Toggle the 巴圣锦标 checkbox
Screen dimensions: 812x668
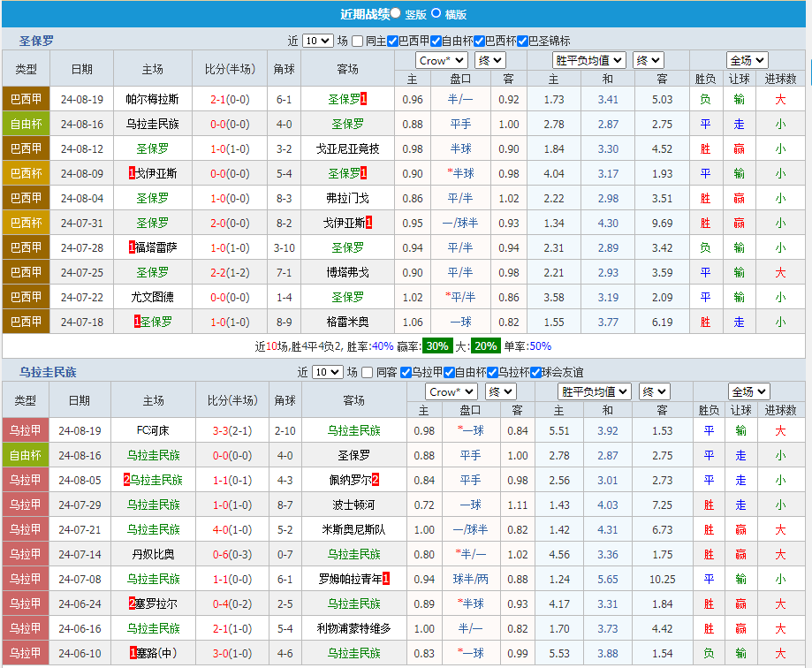[x=522, y=41]
